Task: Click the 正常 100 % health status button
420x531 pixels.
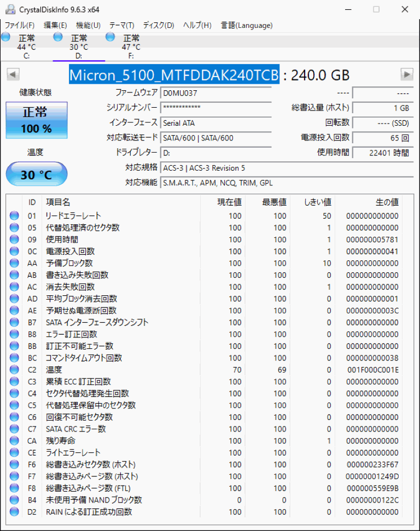Action: click(37, 120)
